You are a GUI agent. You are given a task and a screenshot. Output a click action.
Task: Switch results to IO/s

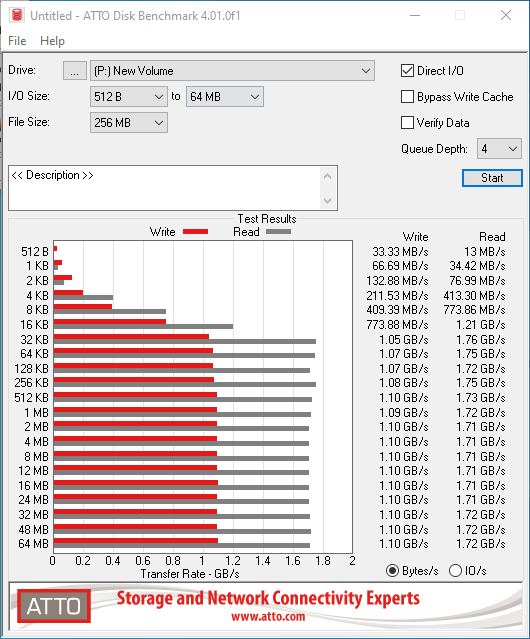click(x=455, y=571)
